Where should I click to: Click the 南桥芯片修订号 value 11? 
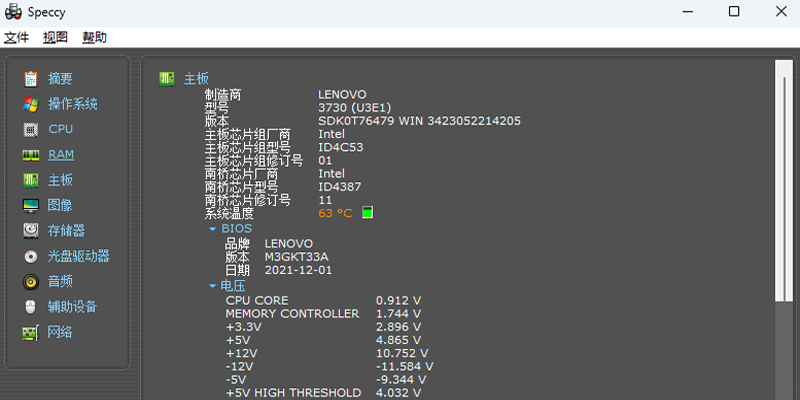tap(325, 200)
